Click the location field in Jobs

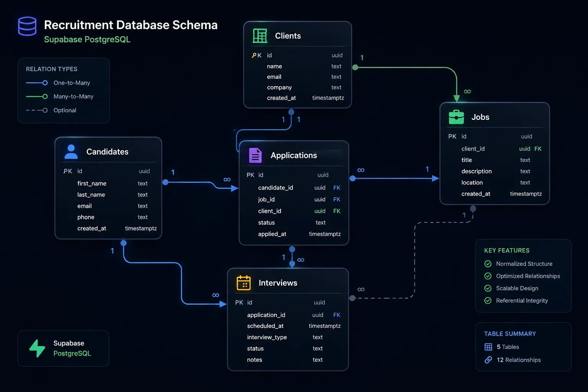[472, 183]
